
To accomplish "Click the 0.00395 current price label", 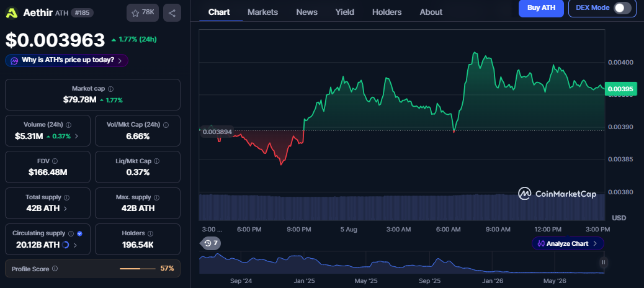I will (620, 89).
